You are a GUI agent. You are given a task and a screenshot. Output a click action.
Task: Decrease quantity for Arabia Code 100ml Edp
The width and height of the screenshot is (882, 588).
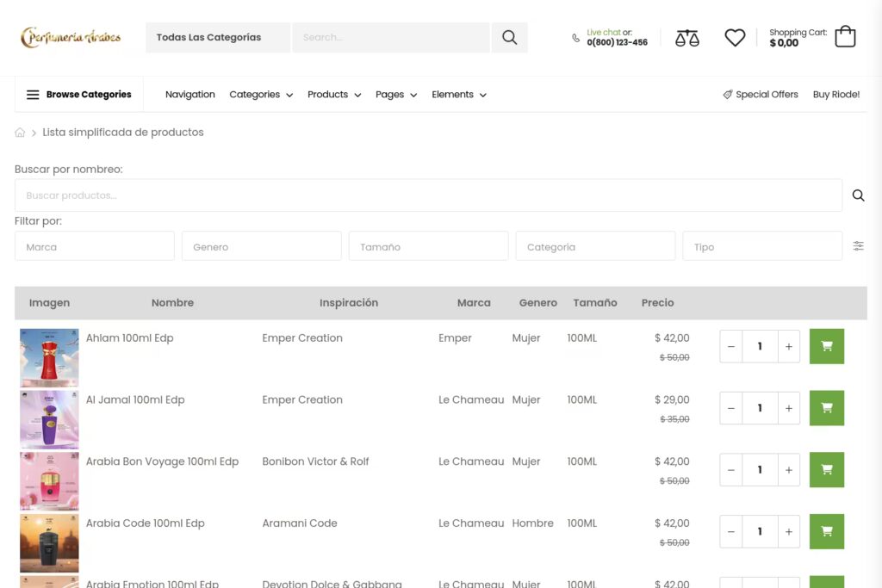[x=731, y=532]
